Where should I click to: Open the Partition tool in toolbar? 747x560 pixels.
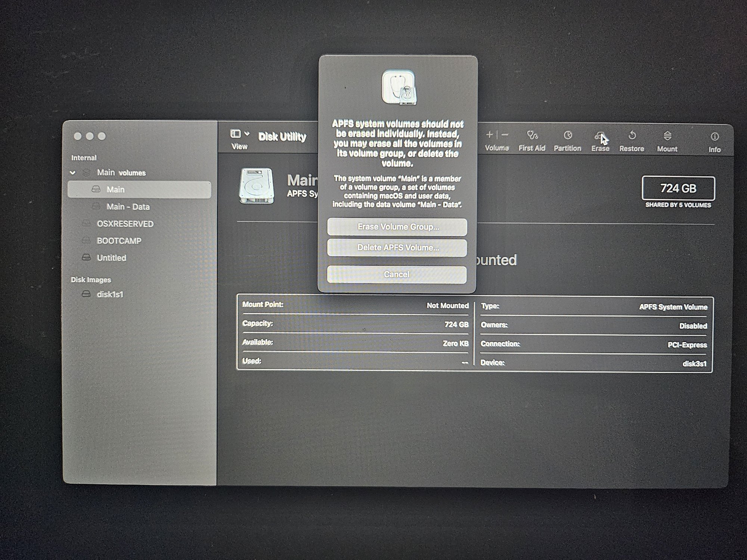(x=567, y=136)
